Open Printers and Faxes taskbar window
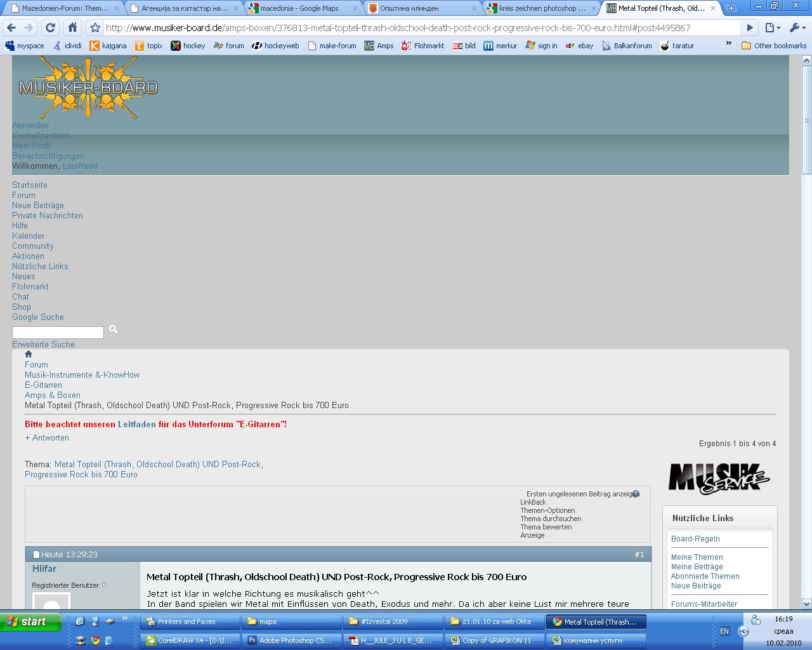The image size is (812, 650). click(x=190, y=621)
